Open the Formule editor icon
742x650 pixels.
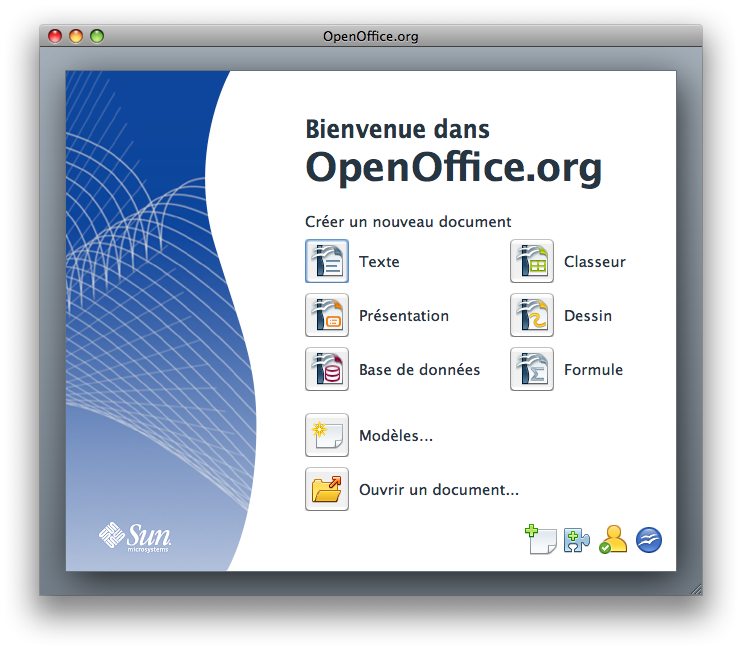pyautogui.click(x=531, y=369)
